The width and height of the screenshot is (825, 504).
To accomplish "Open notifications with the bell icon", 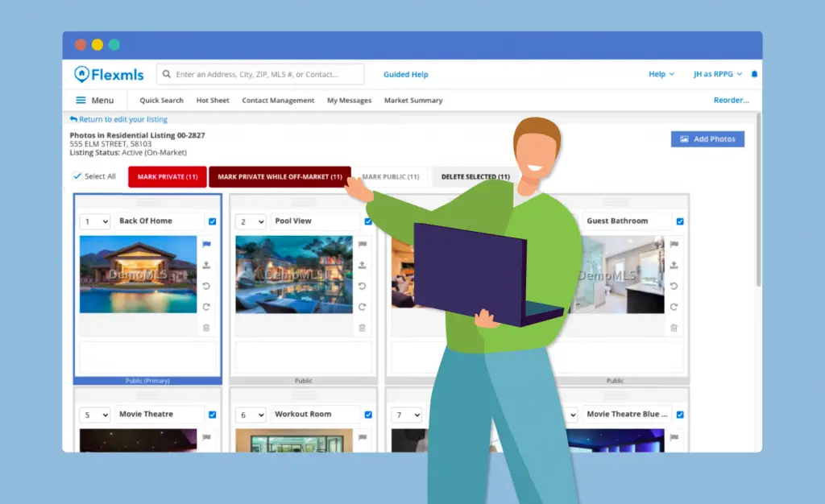I will [754, 74].
